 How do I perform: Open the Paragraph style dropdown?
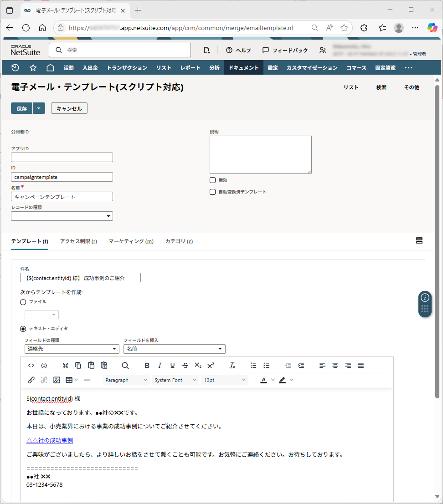pos(126,380)
